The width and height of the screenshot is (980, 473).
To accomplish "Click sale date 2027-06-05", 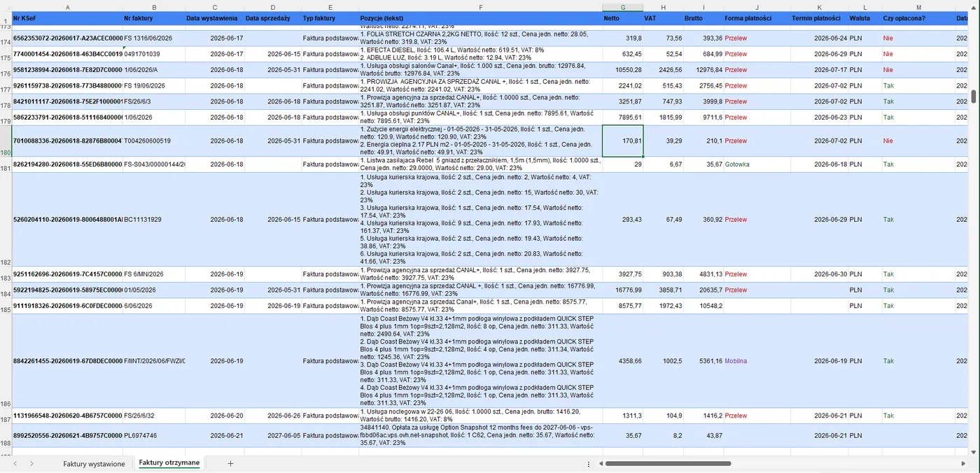I will tap(272, 435).
